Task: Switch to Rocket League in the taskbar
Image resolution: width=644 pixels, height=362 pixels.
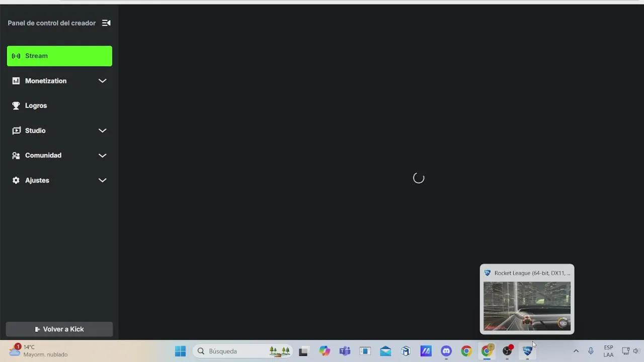Action: click(527, 351)
